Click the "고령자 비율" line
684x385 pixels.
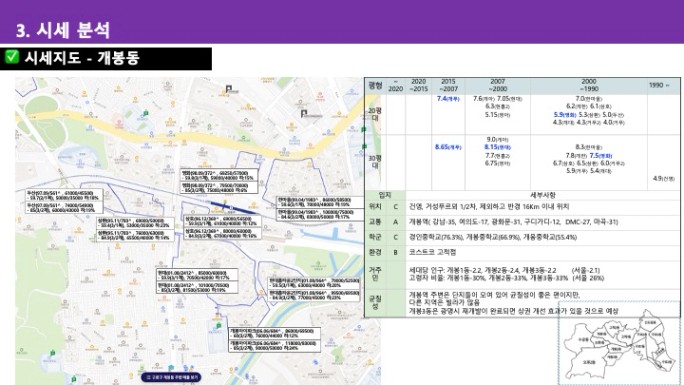click(x=506, y=278)
